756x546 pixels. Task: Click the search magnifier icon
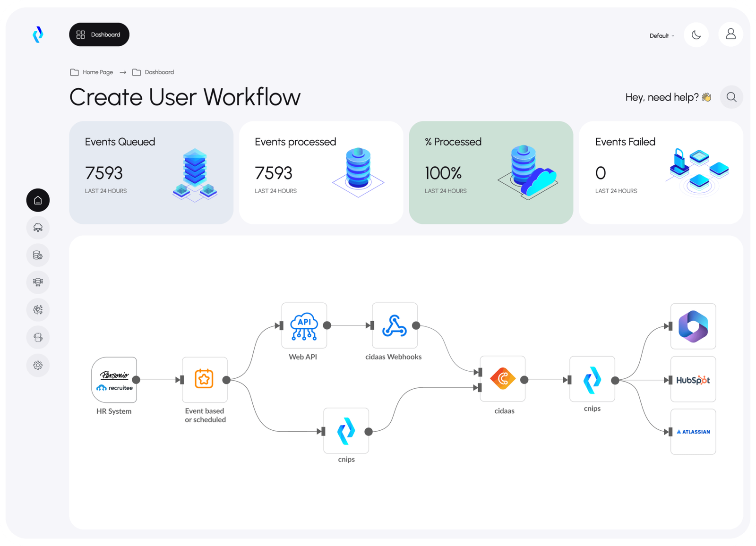coord(731,97)
